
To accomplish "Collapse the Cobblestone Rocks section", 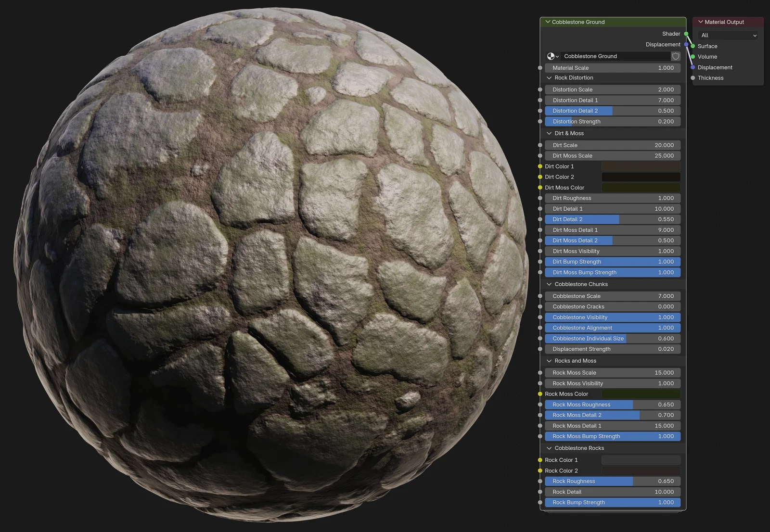I will tap(549, 448).
